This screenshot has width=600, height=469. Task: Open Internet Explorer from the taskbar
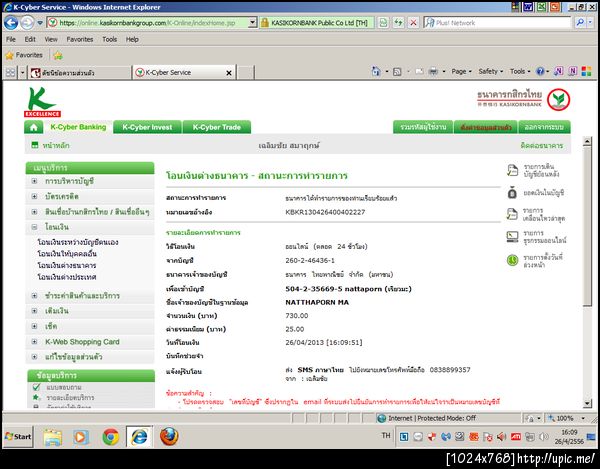(139, 436)
